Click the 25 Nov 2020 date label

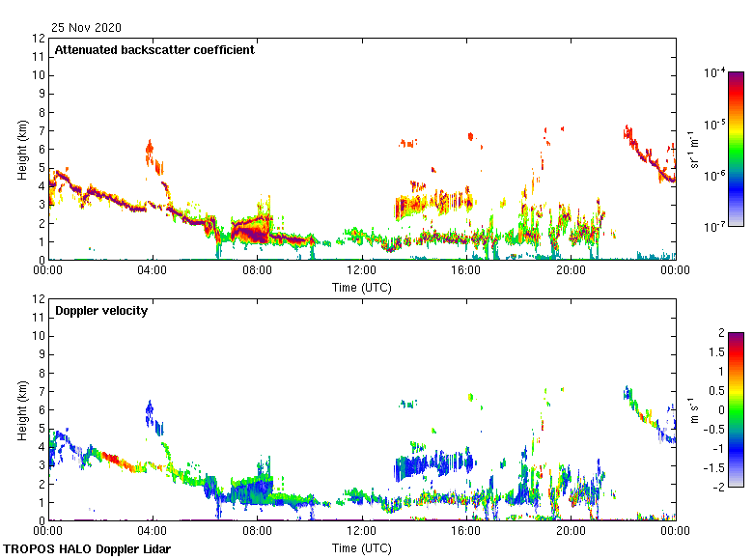(87, 27)
